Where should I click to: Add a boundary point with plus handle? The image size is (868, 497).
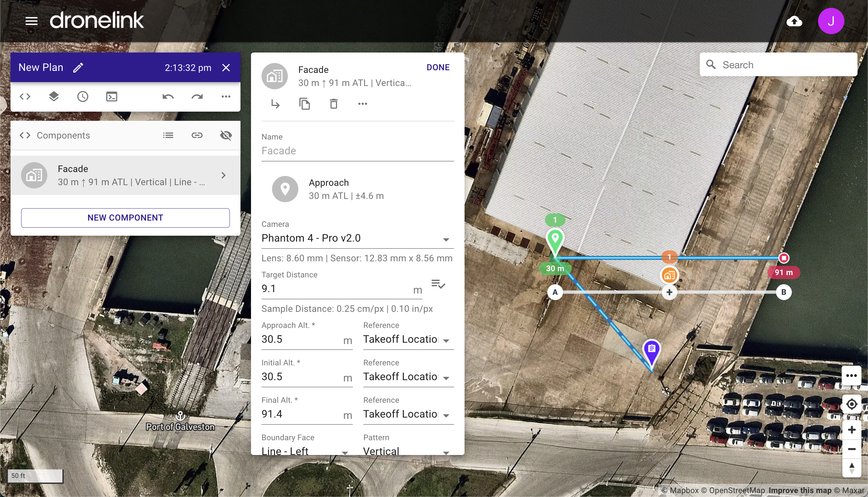click(669, 292)
